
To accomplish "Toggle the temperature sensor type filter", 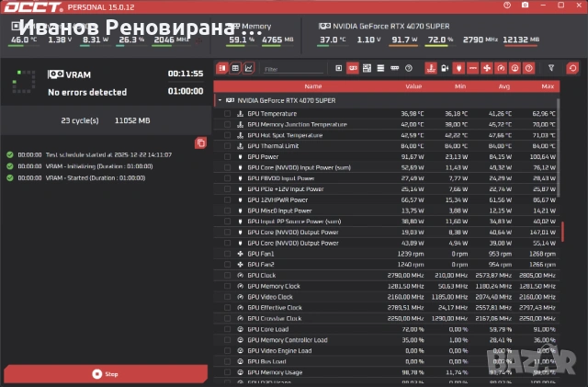I will (431, 68).
